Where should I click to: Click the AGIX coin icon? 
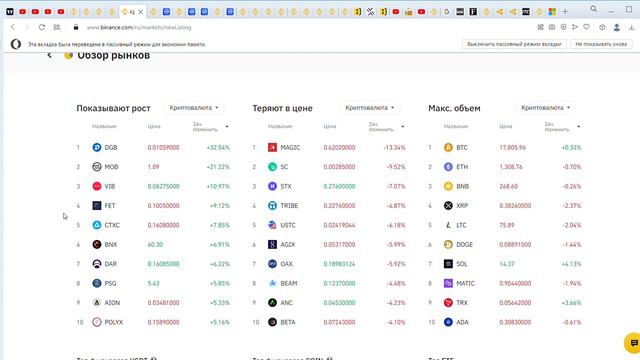(272, 244)
